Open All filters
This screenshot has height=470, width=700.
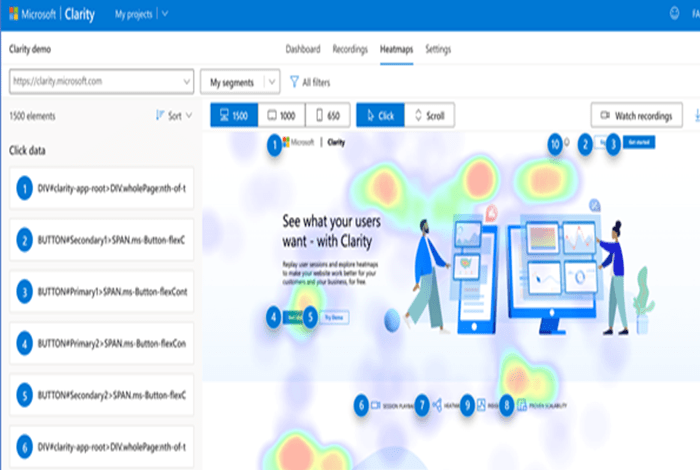click(x=310, y=82)
